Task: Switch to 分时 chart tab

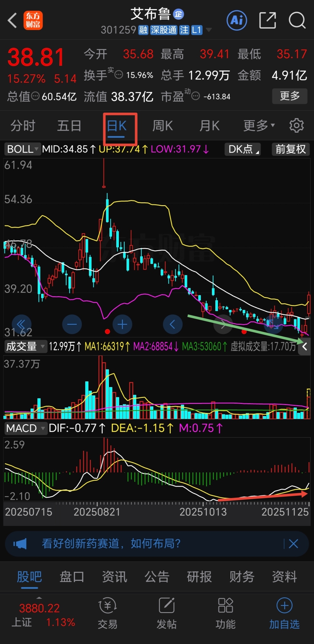Action: [x=23, y=125]
